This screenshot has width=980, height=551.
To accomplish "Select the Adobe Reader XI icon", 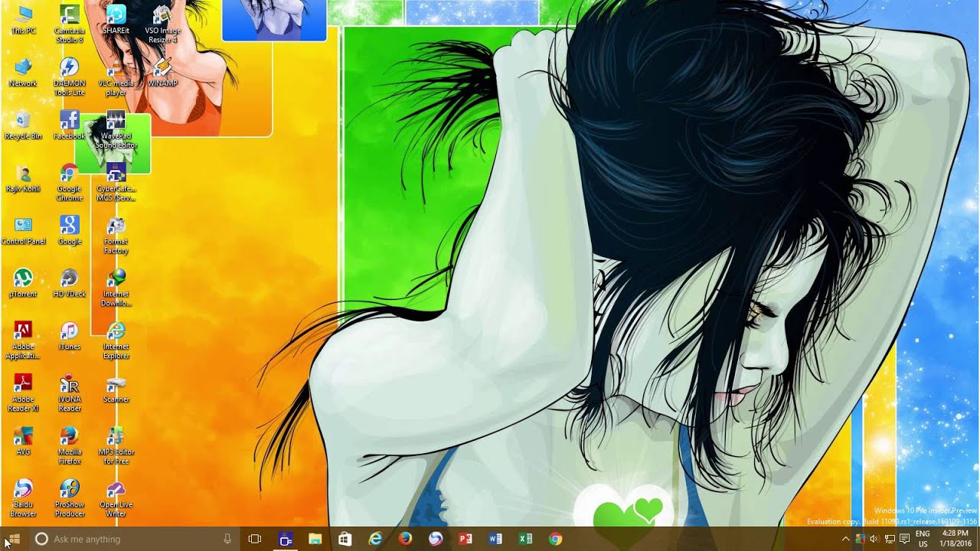I will [x=23, y=393].
